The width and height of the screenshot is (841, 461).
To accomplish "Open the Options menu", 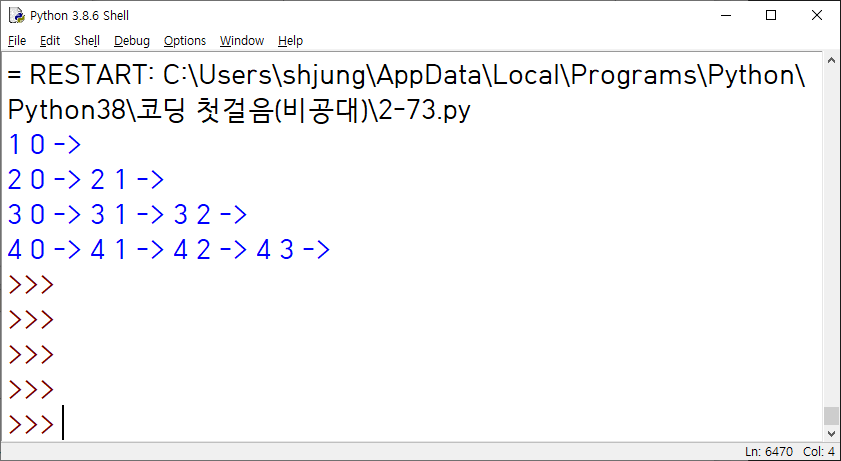I will (185, 41).
